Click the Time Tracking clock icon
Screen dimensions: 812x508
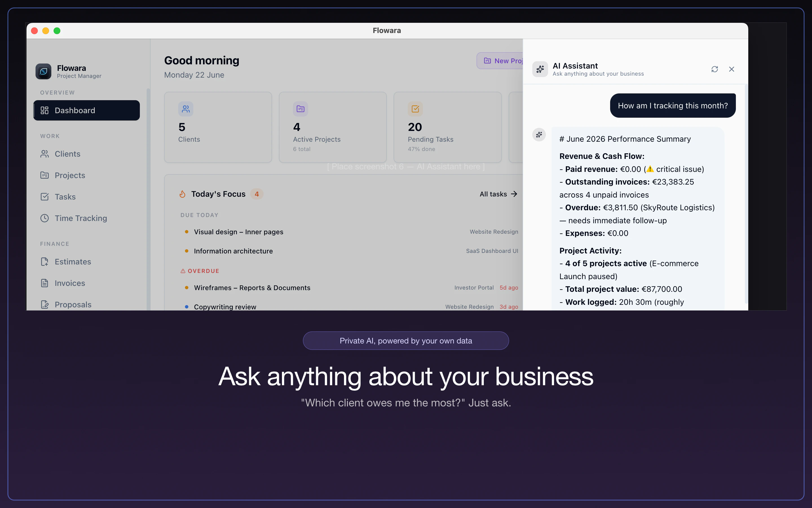(x=45, y=218)
